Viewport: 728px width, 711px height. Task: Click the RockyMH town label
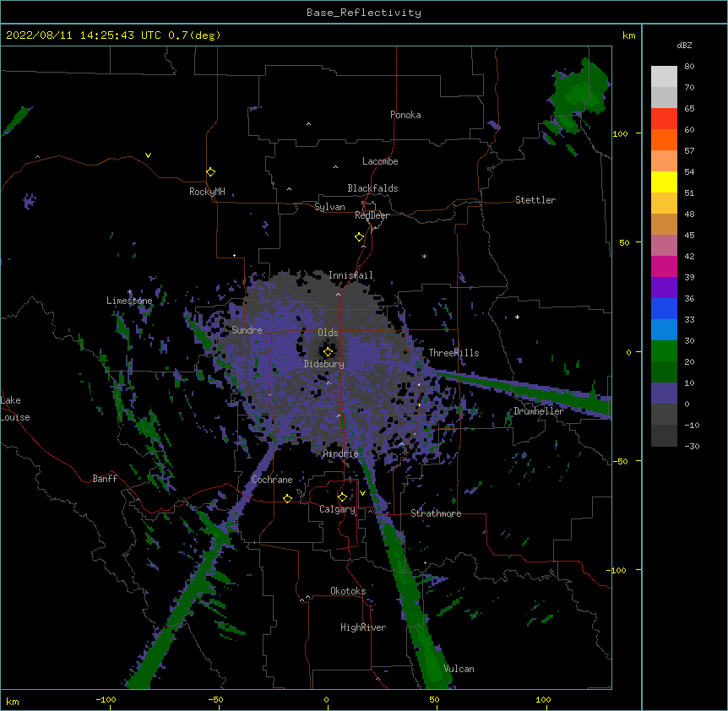(207, 192)
